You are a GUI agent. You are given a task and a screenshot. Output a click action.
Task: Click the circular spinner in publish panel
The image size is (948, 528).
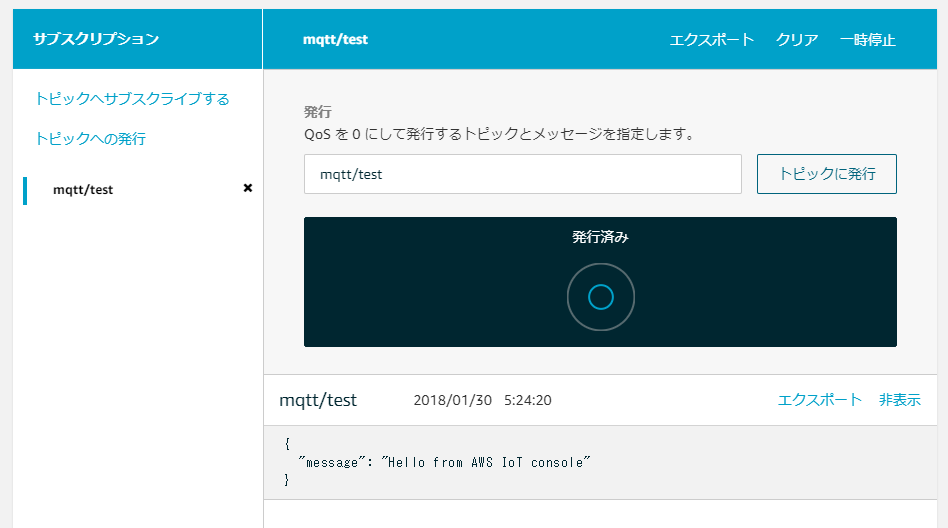pyautogui.click(x=600, y=297)
